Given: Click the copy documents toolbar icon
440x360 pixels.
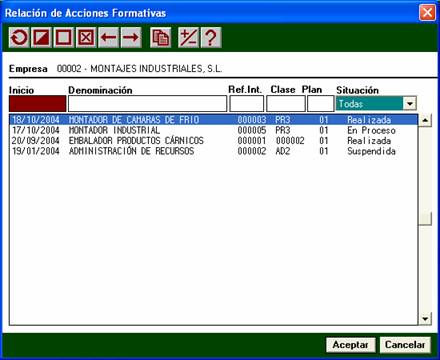Looking at the screenshot, I should click(x=160, y=37).
